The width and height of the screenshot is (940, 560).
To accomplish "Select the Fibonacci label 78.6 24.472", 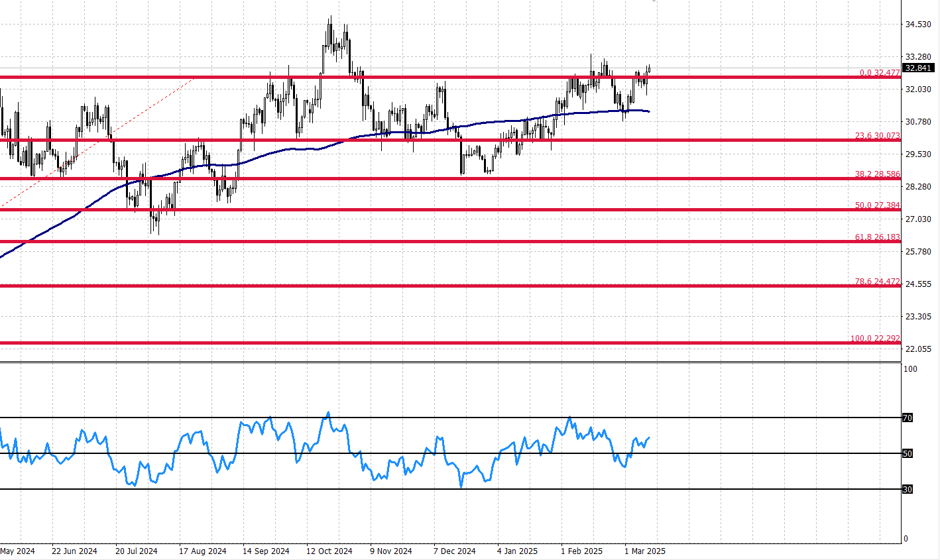I will (x=877, y=282).
